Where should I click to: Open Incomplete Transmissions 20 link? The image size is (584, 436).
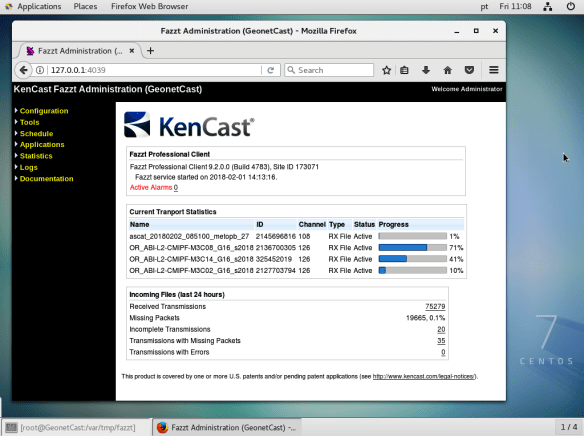click(441, 330)
